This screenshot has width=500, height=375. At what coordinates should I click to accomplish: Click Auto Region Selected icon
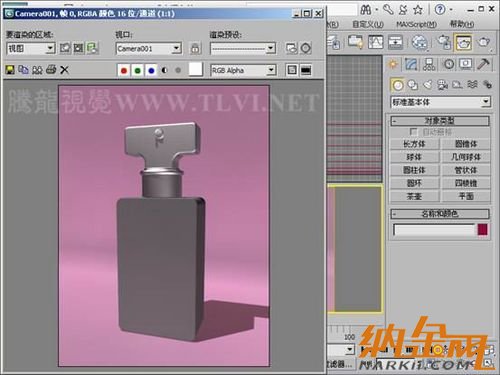[x=79, y=48]
